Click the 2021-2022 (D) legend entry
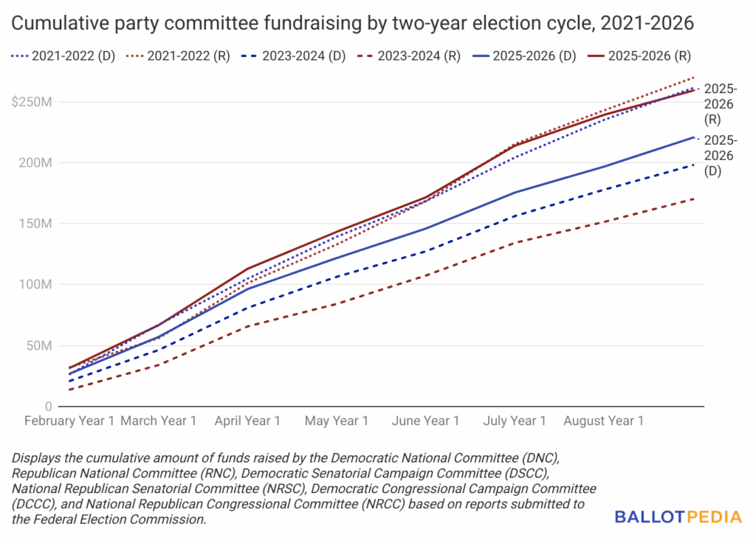756x538 pixels. (x=73, y=56)
